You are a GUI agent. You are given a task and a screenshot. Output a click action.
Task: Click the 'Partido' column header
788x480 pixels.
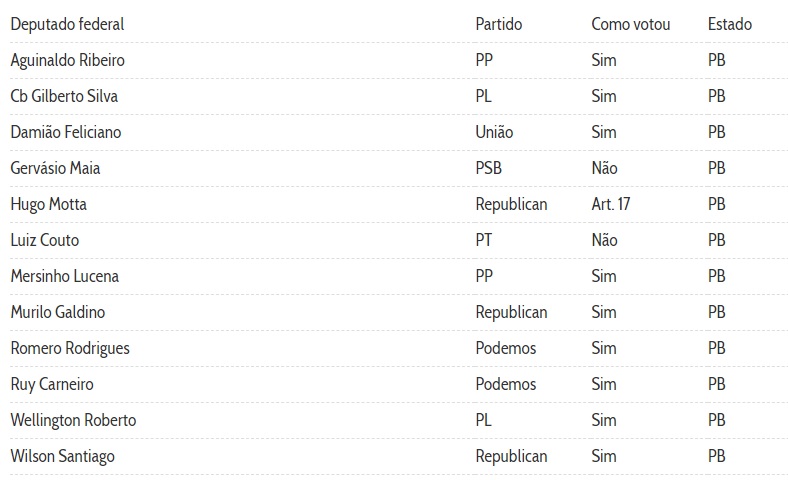[498, 24]
